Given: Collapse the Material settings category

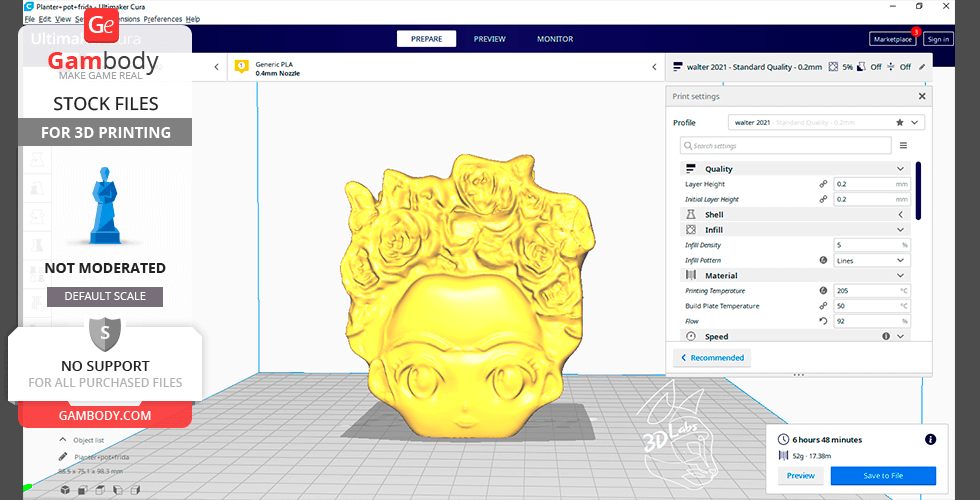Looking at the screenshot, I should coord(901,276).
